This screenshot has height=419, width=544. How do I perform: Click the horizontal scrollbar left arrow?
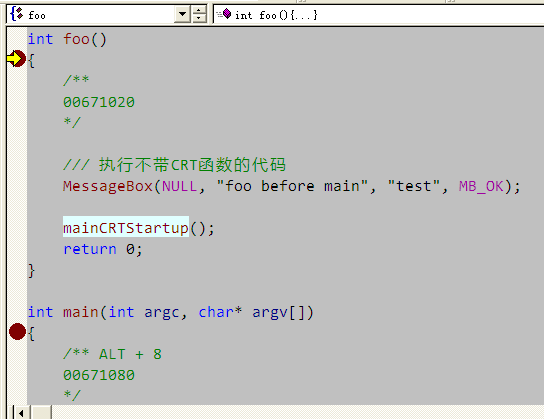(x=22, y=413)
